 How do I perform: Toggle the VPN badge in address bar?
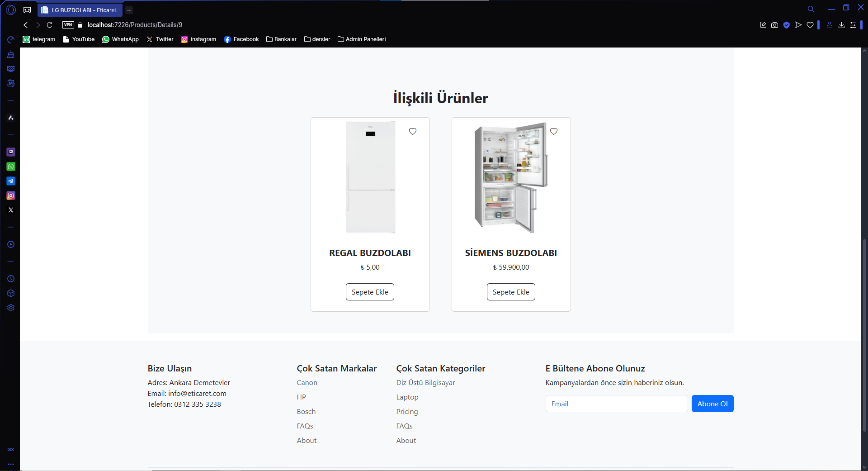[68, 25]
